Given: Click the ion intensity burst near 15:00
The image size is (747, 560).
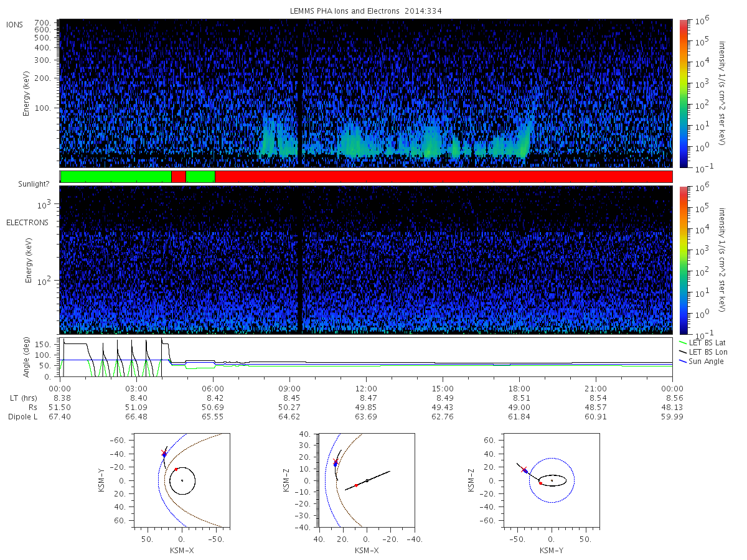Looking at the screenshot, I should pyautogui.click(x=430, y=143).
